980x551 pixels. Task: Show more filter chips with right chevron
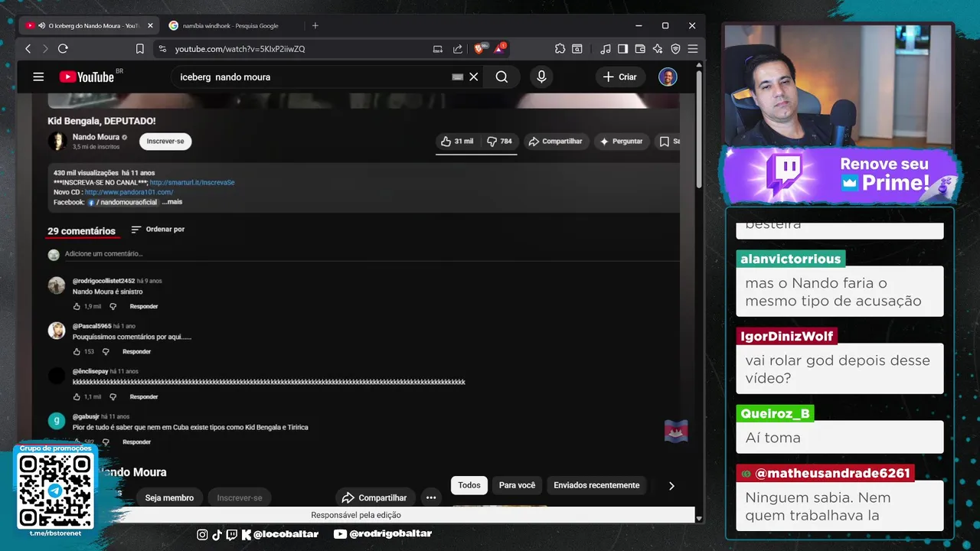pyautogui.click(x=671, y=485)
